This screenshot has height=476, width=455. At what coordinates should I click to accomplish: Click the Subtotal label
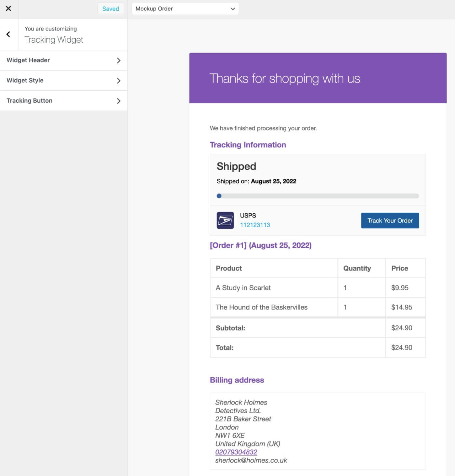tap(230, 328)
